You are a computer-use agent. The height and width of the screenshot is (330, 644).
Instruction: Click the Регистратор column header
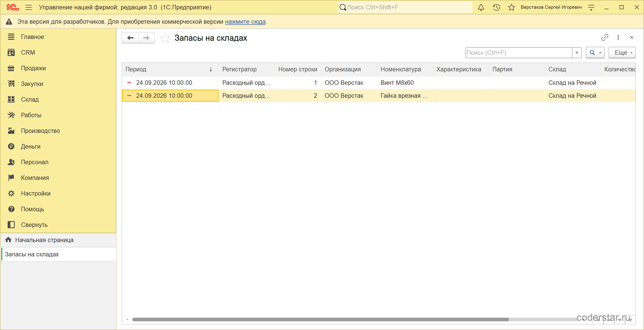click(247, 70)
